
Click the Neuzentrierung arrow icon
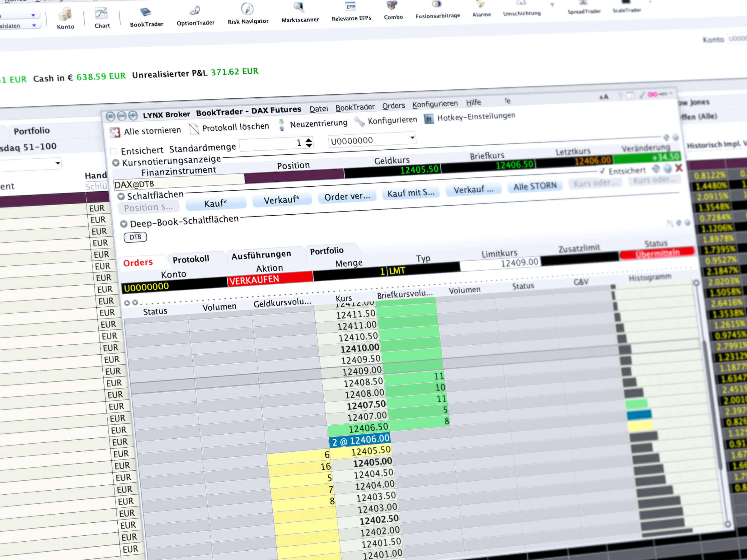tap(282, 125)
